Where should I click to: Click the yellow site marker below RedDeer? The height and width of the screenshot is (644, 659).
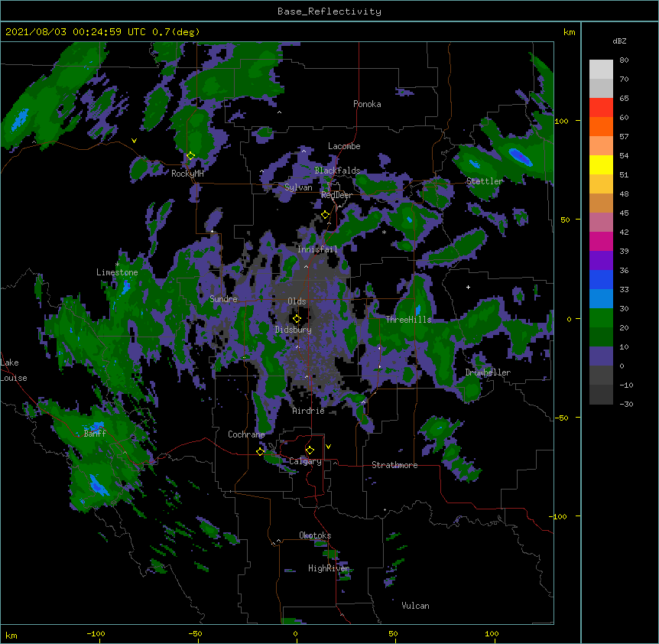tap(325, 215)
